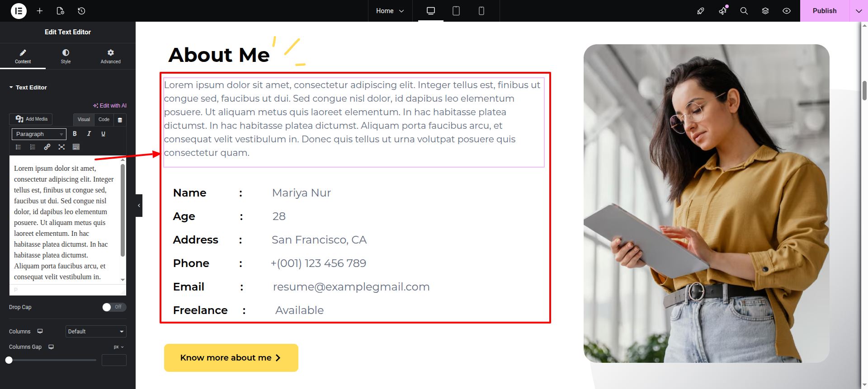Open the Elementor logo menu
This screenshot has width=868, height=389.
point(19,11)
